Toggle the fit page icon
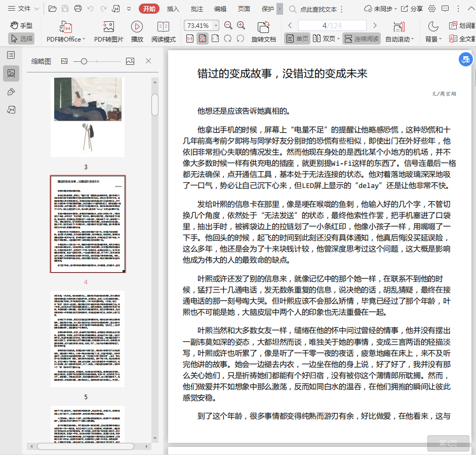The width and height of the screenshot is (476, 455). (203, 39)
